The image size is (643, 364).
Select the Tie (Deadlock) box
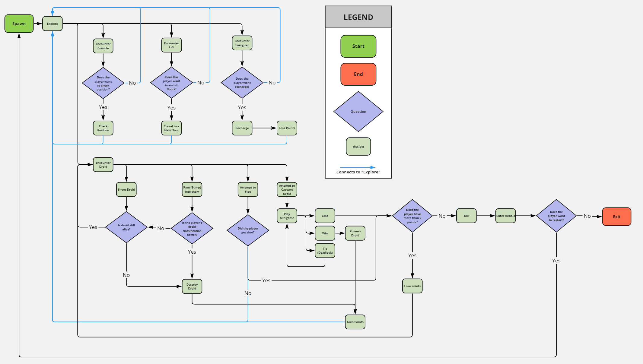(x=325, y=251)
